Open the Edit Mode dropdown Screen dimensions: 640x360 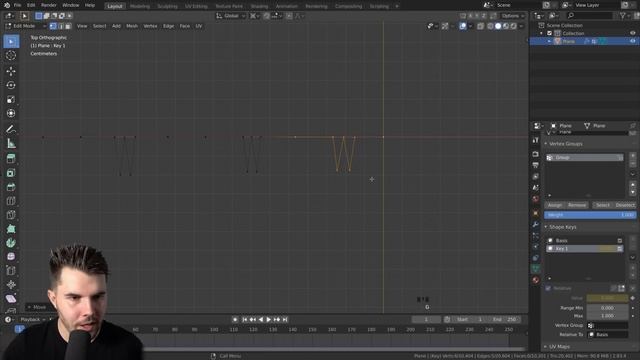click(25, 26)
